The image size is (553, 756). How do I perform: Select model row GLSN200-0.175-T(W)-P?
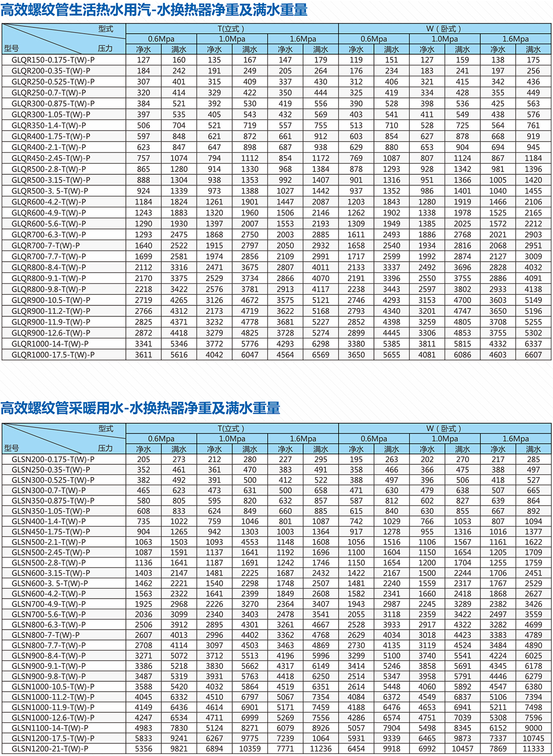pyautogui.click(x=53, y=459)
